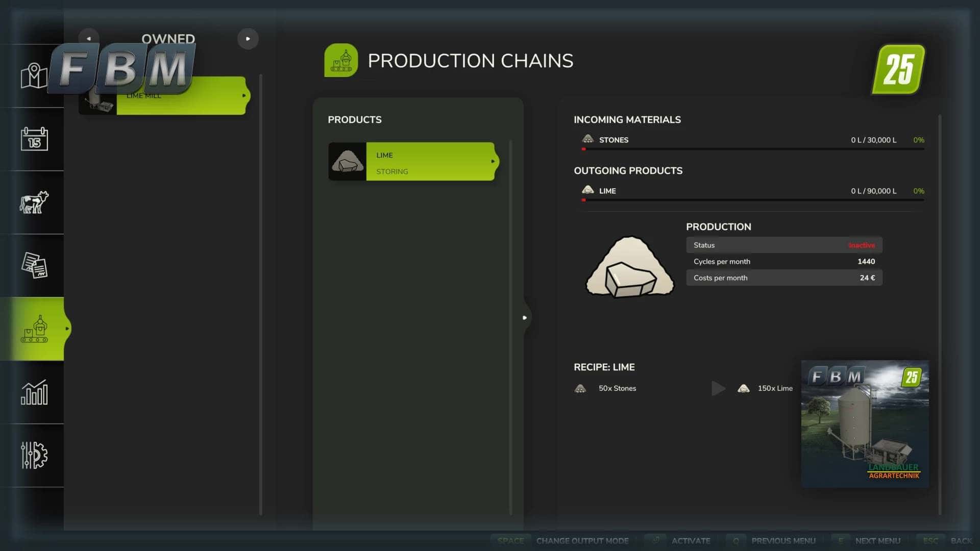Open the calendar sidebar icon
Image resolution: width=980 pixels, height=551 pixels.
[34, 139]
